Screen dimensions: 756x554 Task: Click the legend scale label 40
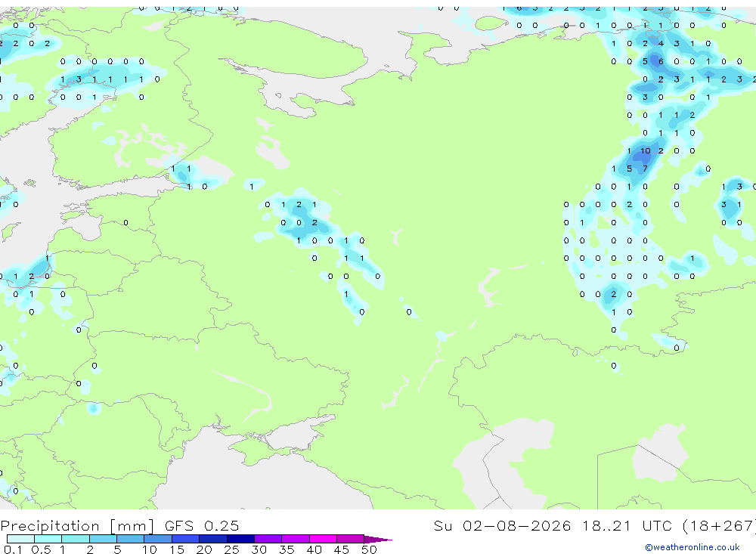pyautogui.click(x=314, y=549)
